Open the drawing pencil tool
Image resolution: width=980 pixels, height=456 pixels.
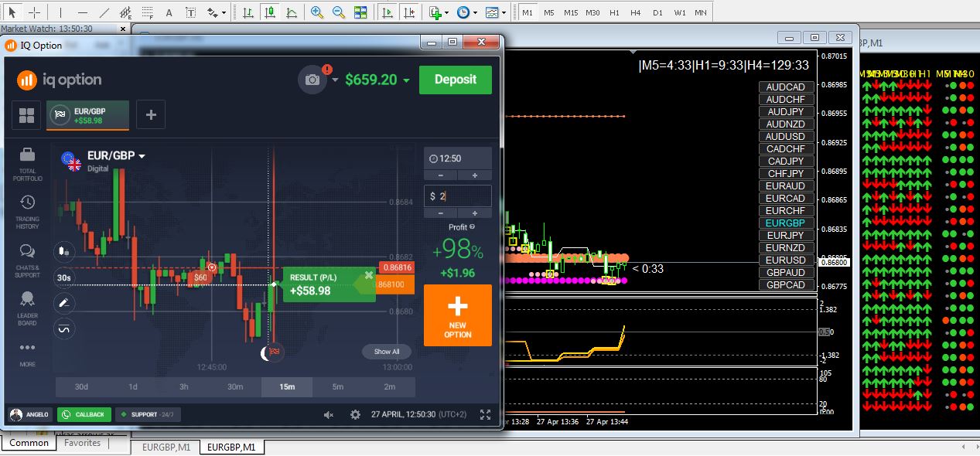(x=64, y=304)
